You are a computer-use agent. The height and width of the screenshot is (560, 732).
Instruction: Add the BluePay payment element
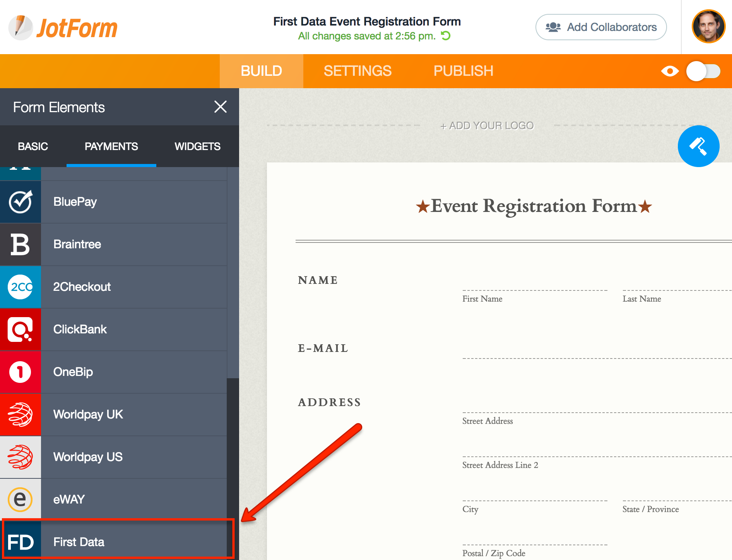pyautogui.click(x=113, y=202)
